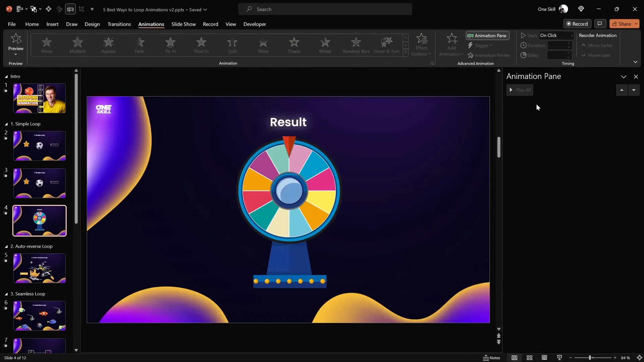This screenshot has width=644, height=362.
Task: Click Move Later in Reorder Animation
Action: click(x=596, y=55)
